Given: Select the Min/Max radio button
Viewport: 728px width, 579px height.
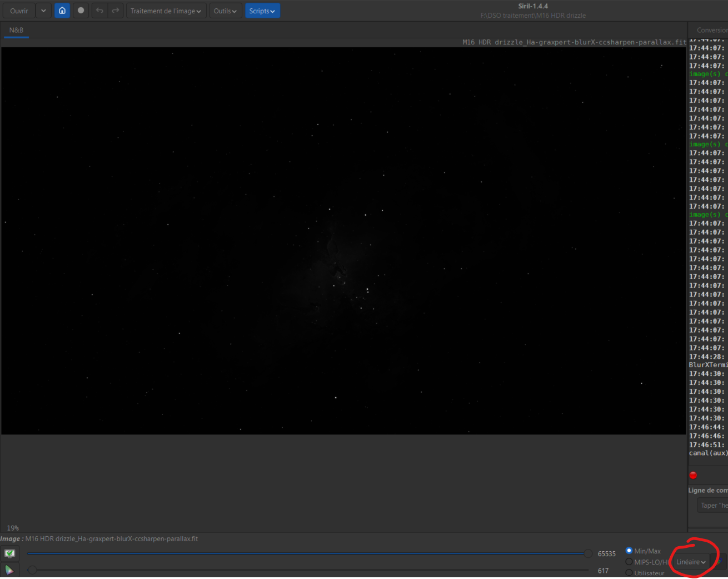Looking at the screenshot, I should (x=629, y=551).
